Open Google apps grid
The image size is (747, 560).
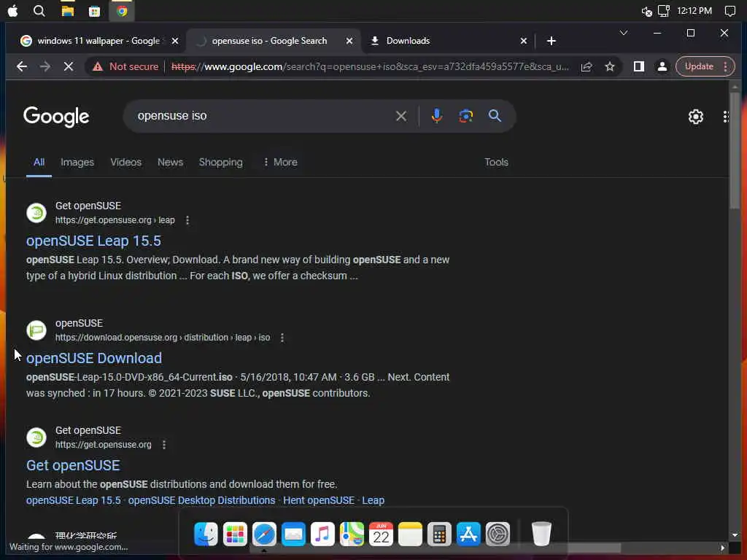(726, 117)
